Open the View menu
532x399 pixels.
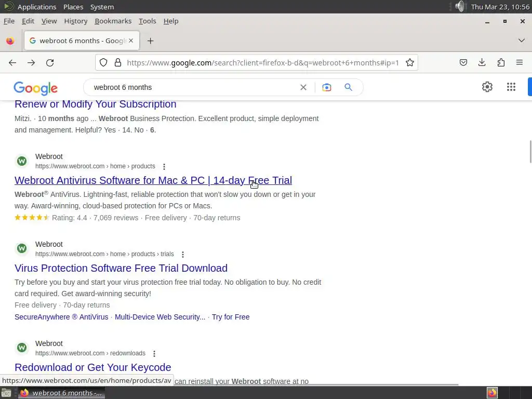pos(49,21)
